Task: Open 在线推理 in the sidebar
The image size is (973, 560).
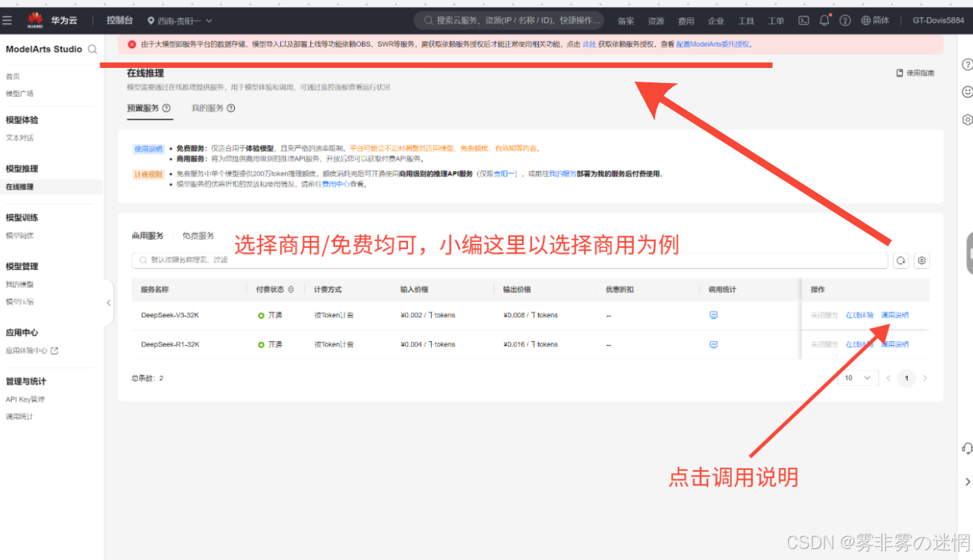Action: [20, 187]
